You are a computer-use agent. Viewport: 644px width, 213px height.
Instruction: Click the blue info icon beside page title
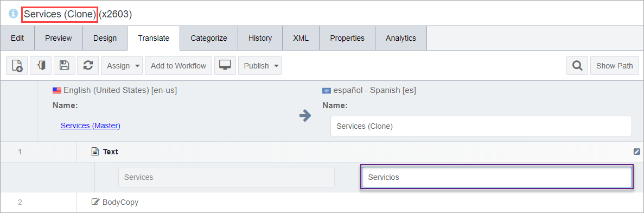(x=13, y=14)
